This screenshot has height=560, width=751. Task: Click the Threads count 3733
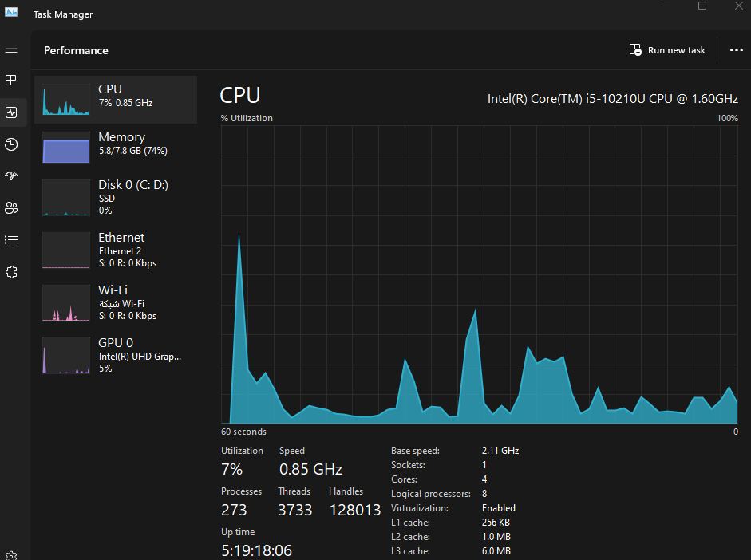click(295, 510)
